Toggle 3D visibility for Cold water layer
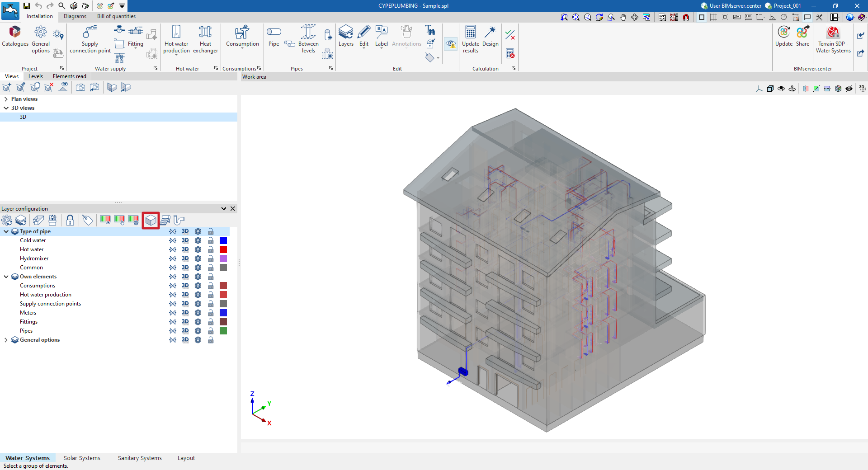This screenshot has width=868, height=470. (185, 240)
